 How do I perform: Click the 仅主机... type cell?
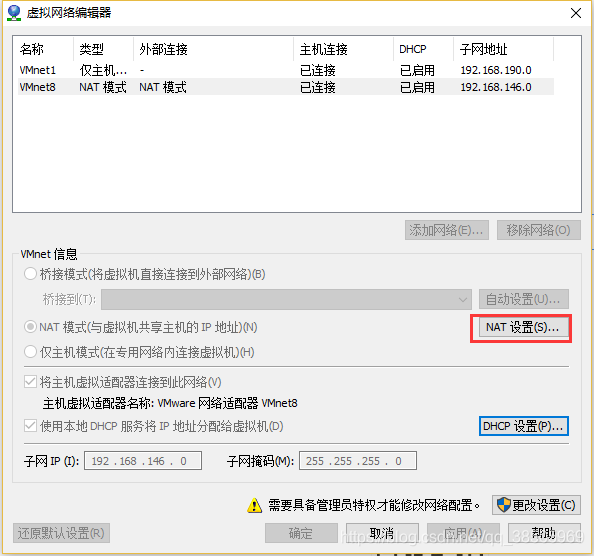tap(103, 70)
